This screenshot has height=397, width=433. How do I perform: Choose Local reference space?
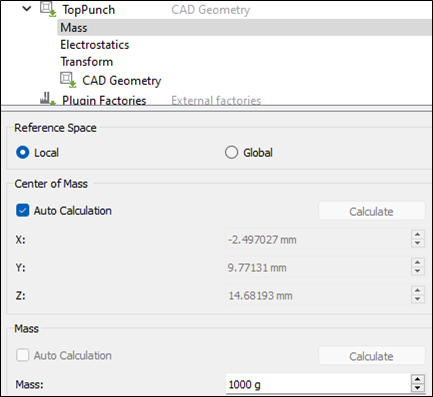tap(23, 153)
